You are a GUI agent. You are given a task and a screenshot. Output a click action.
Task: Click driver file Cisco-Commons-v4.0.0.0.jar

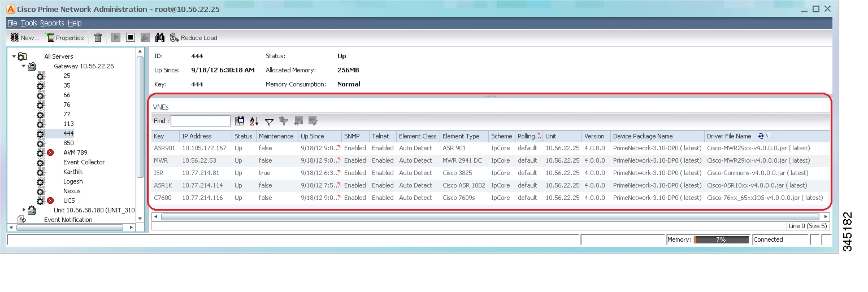coord(758,173)
